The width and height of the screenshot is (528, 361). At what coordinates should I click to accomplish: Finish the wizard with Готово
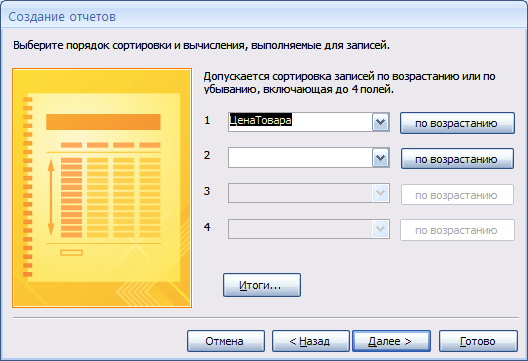click(x=478, y=341)
